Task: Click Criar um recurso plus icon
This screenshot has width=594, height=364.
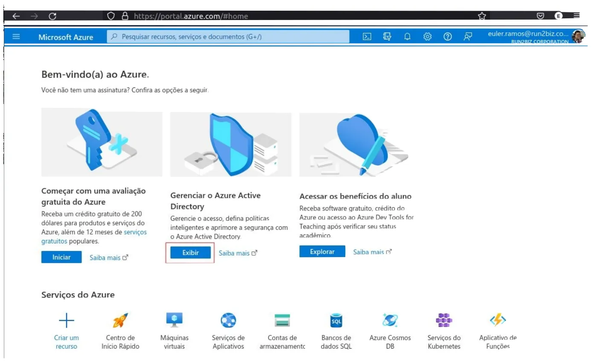Action: click(66, 321)
